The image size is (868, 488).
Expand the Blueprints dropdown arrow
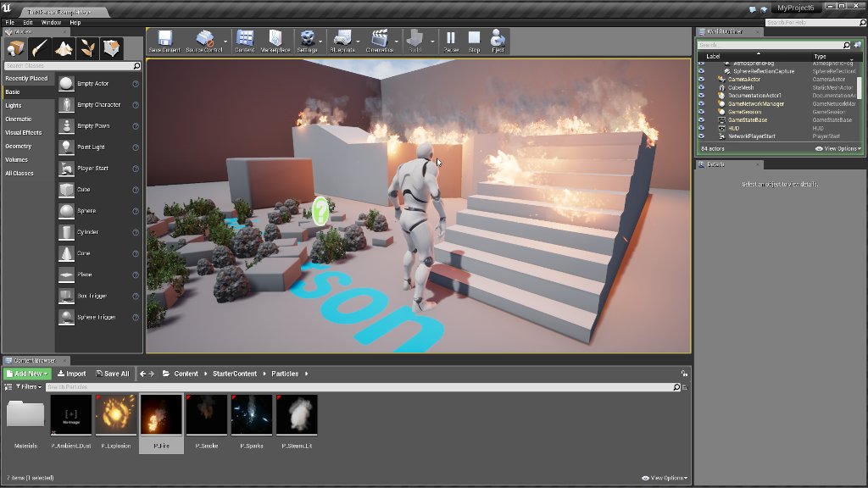[x=358, y=42]
